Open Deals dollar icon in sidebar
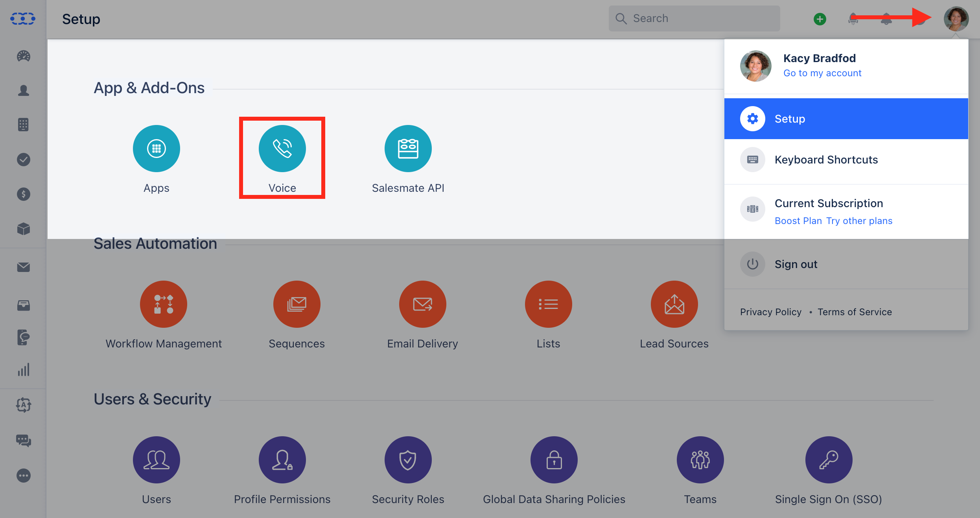 24,194
